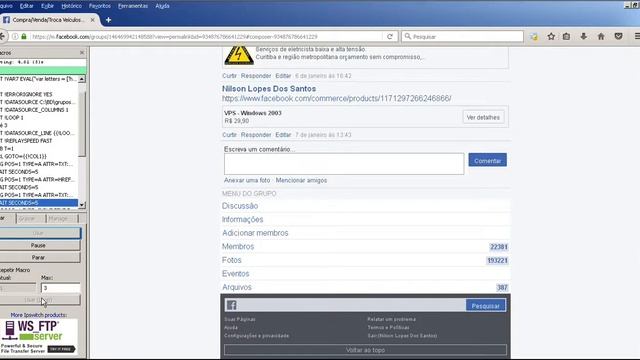Screen dimensions: 640x360
Task: Click Mencionar amigos link
Action: click(301, 180)
